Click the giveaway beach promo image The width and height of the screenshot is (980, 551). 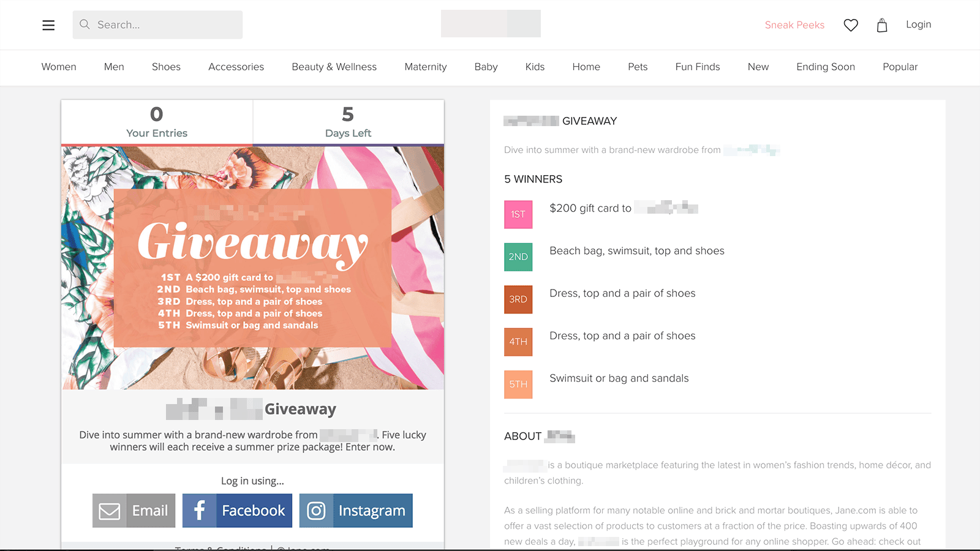pos(252,266)
